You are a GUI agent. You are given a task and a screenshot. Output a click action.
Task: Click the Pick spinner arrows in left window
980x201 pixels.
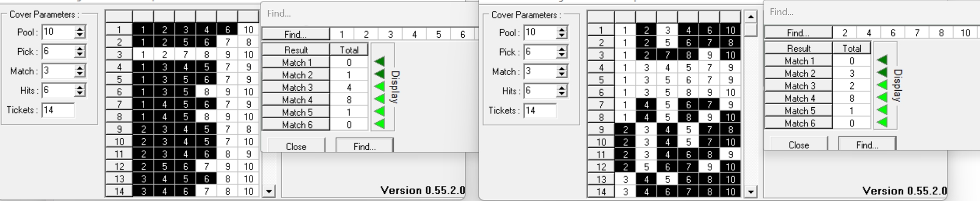tap(79, 51)
